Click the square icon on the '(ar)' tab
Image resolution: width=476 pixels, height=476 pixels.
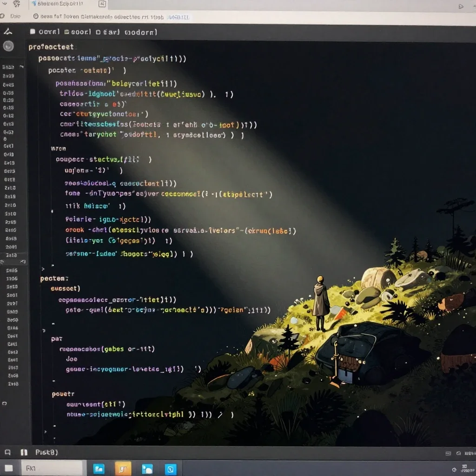point(98,32)
